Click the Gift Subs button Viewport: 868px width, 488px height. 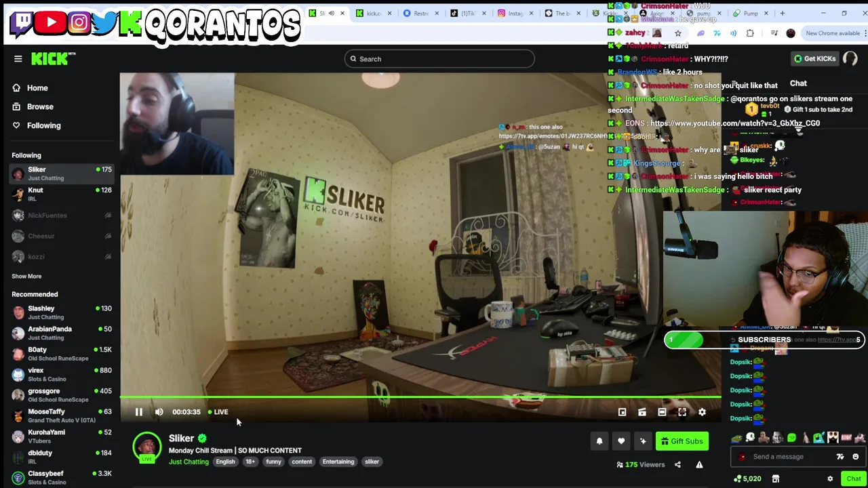(682, 441)
